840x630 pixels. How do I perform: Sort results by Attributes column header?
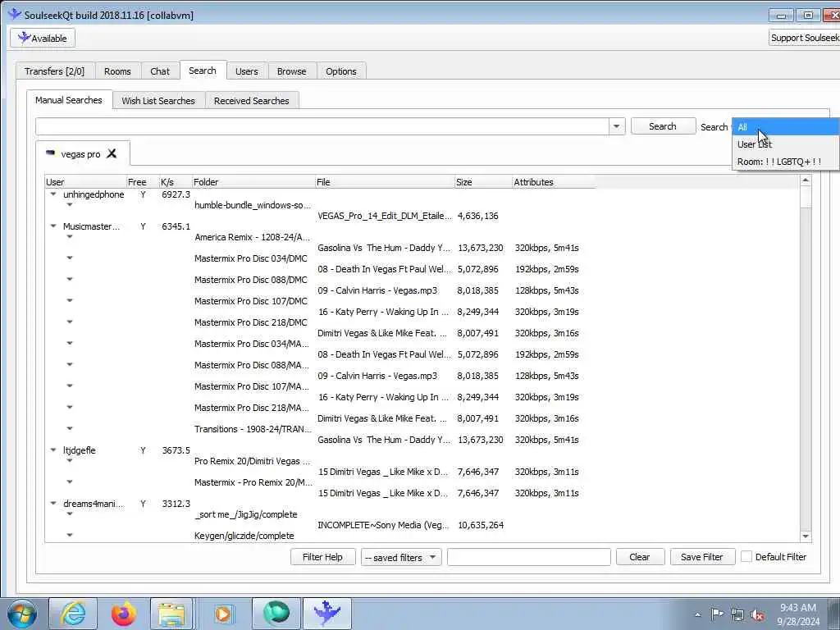click(x=554, y=182)
